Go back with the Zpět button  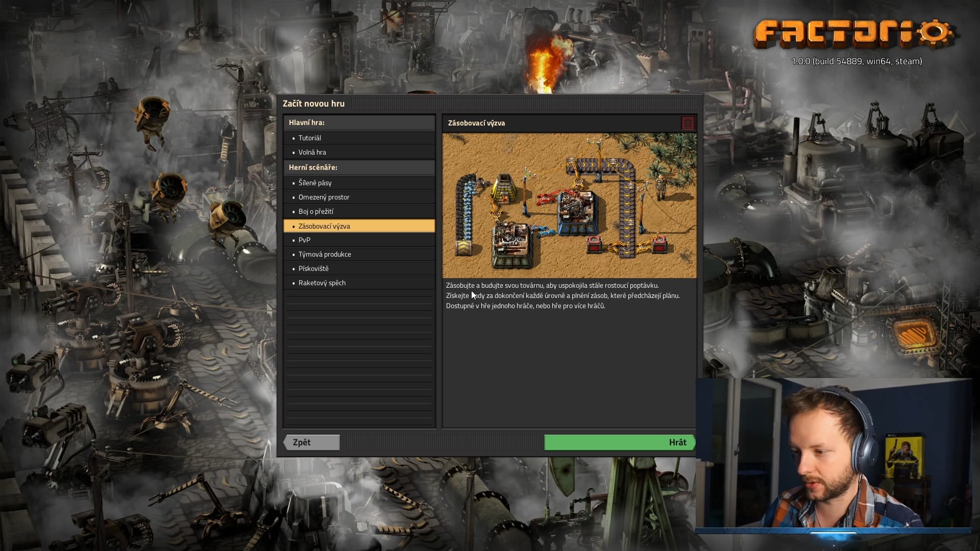point(311,442)
